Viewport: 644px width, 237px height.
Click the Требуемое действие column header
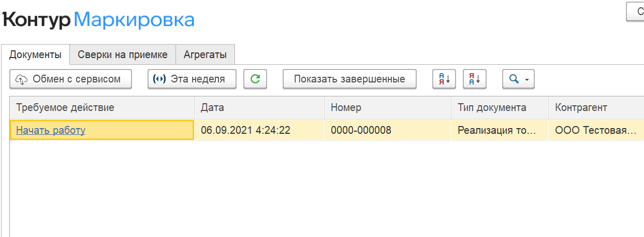102,107
